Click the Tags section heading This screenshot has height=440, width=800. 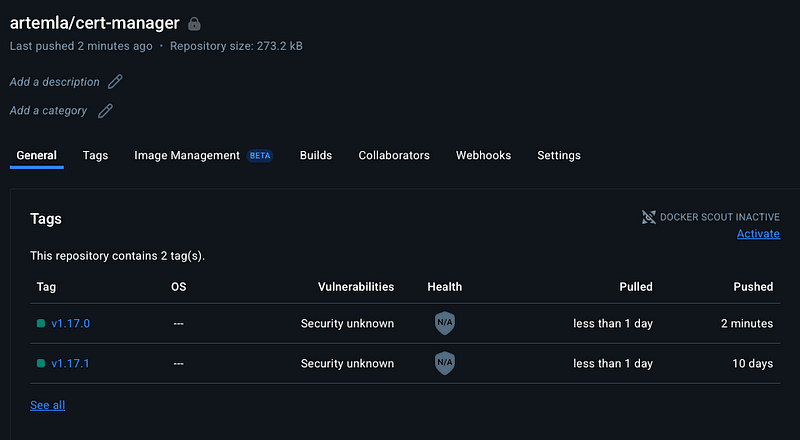pos(46,218)
